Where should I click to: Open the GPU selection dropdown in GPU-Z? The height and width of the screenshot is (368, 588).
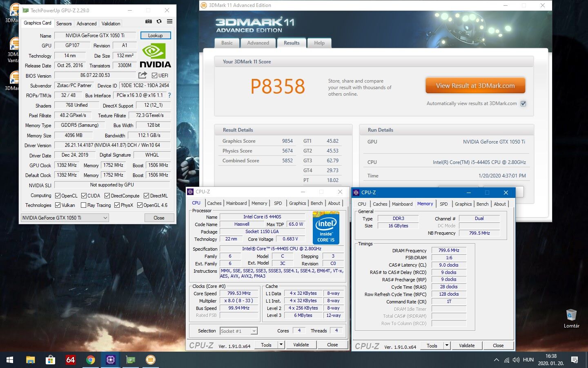coord(65,218)
